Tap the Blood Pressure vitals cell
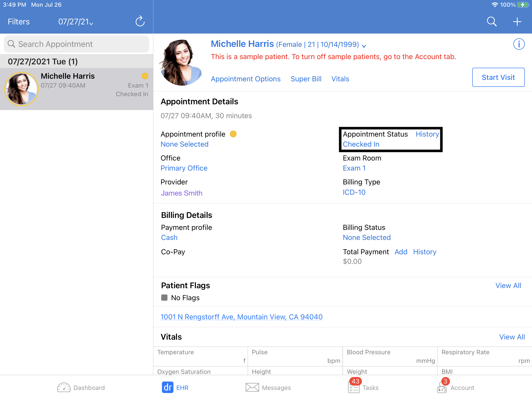 coord(390,356)
